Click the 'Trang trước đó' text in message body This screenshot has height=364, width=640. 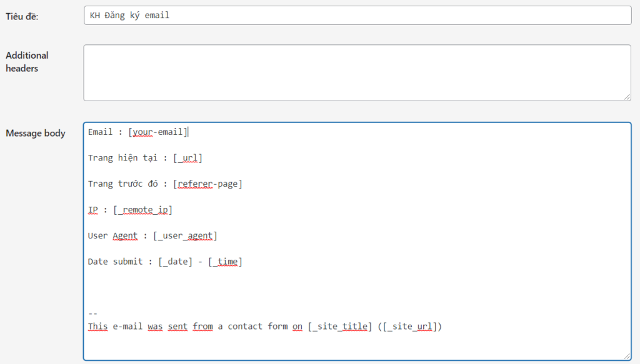[x=122, y=184]
